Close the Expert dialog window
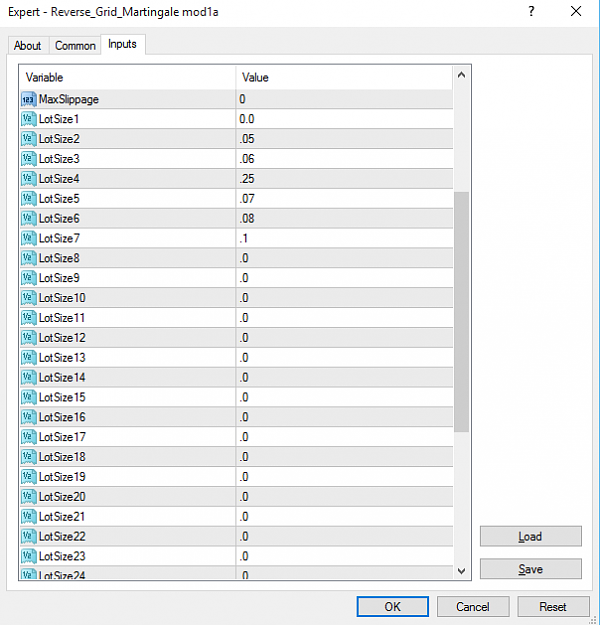Screen dimensions: 600x625 576,11
